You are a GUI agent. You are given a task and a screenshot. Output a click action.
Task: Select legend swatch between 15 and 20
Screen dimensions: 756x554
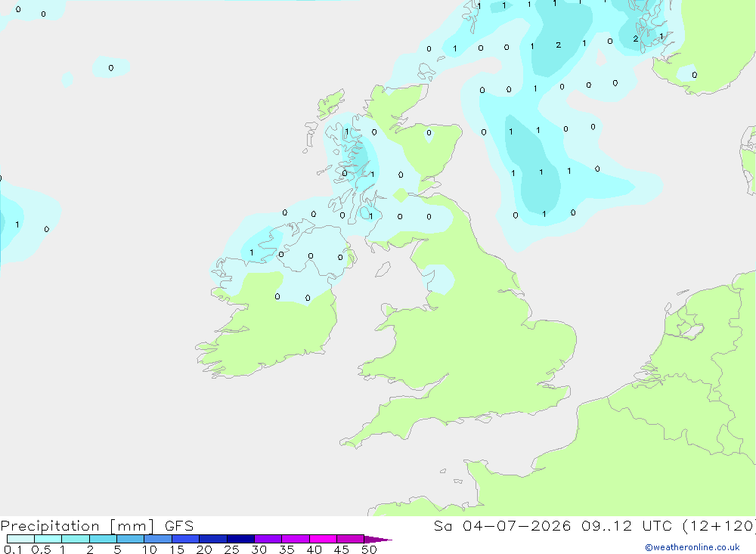click(x=186, y=539)
